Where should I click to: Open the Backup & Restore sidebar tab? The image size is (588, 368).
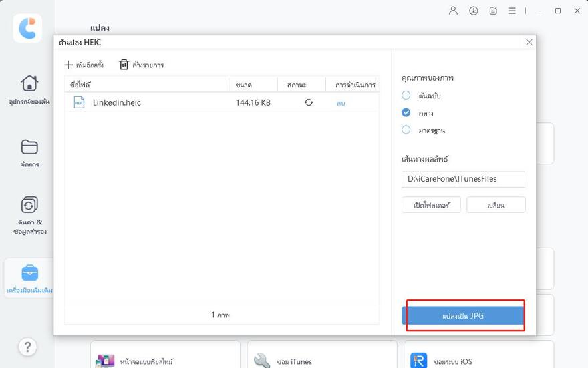(29, 214)
